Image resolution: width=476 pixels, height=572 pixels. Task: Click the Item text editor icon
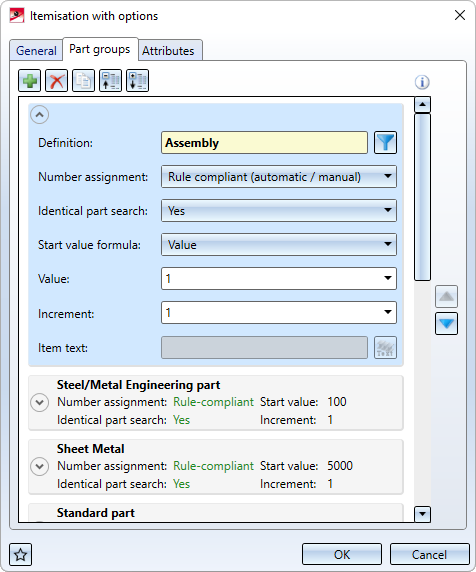pos(386,348)
